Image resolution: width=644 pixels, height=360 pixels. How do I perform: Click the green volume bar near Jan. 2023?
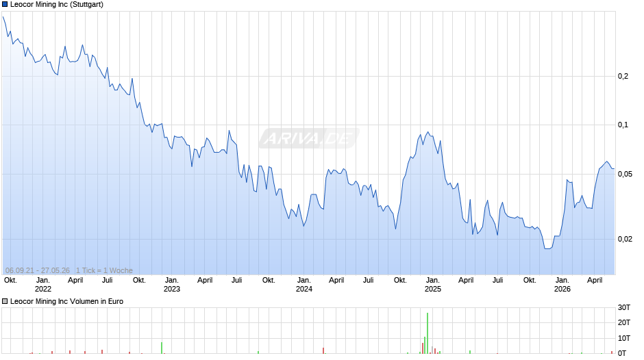click(x=162, y=348)
